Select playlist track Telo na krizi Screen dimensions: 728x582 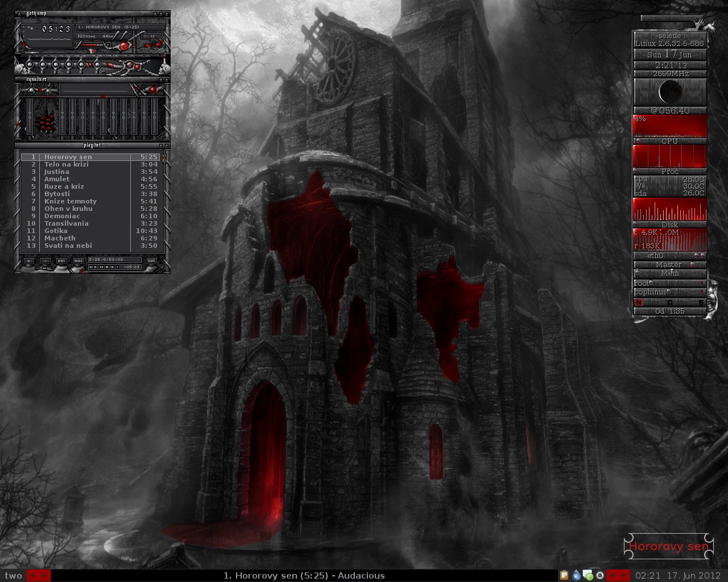(x=91, y=164)
